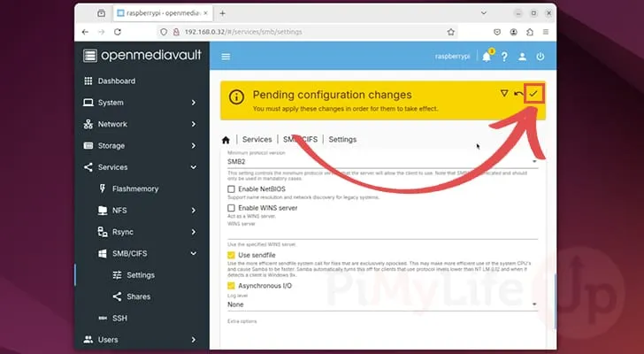Expand the Network menu chevron

pyautogui.click(x=194, y=124)
